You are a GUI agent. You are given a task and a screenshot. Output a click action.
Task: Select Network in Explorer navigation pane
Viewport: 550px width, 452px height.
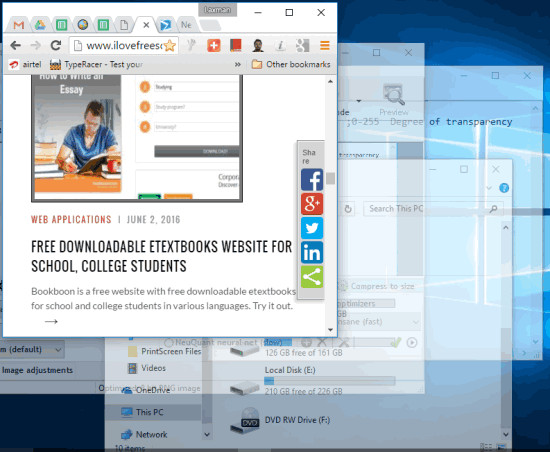point(144,434)
